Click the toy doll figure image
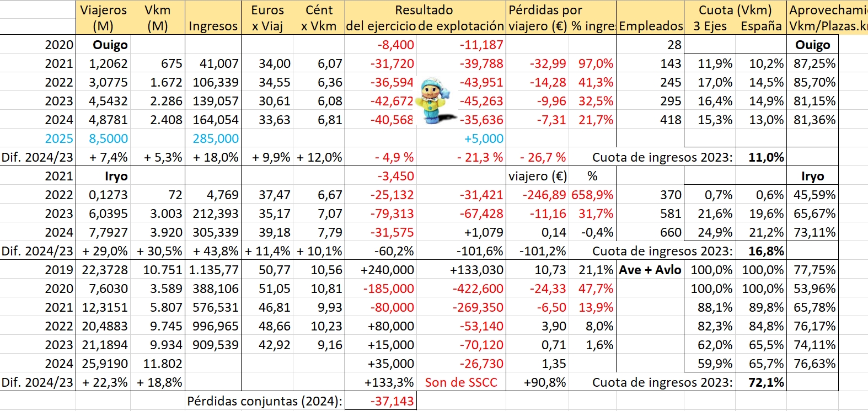The height and width of the screenshot is (411, 868). [436, 101]
